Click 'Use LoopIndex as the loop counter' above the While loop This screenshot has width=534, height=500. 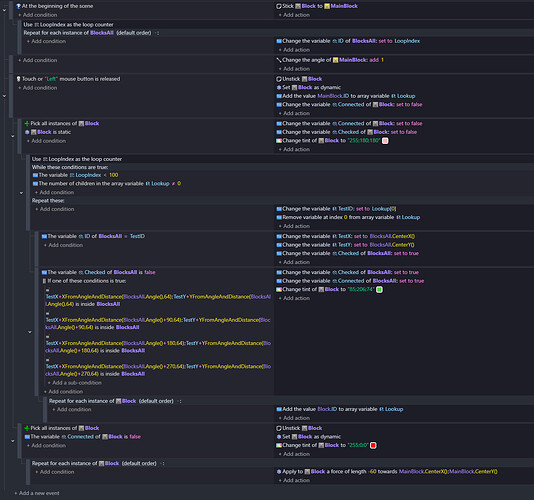tap(77, 159)
